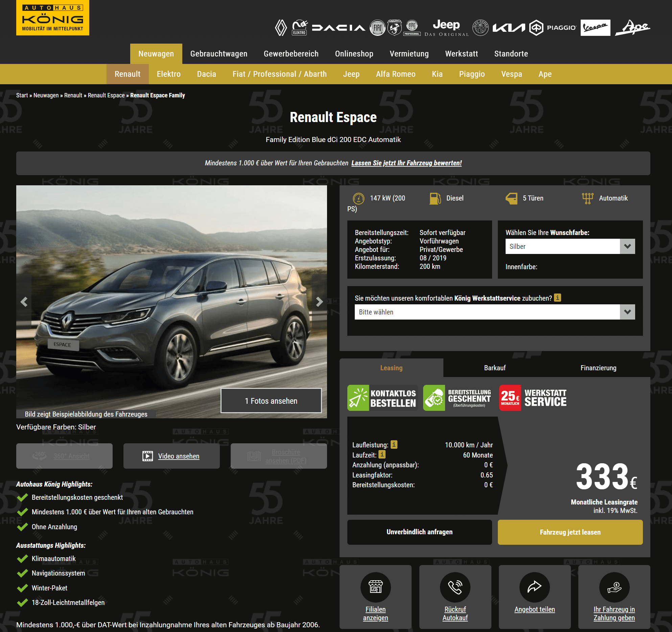
Task: Open the Renault brand logo in header
Action: (281, 28)
